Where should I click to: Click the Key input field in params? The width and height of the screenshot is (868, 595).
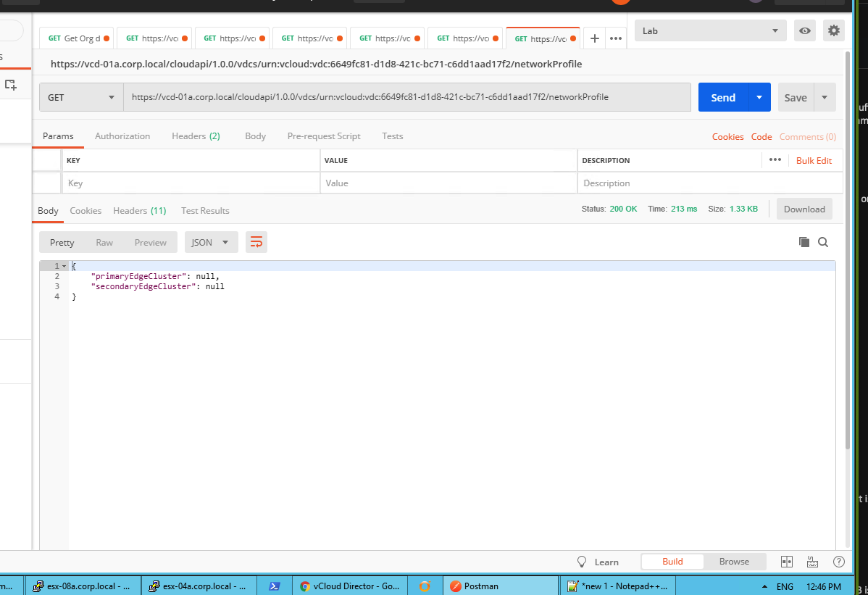pos(191,183)
